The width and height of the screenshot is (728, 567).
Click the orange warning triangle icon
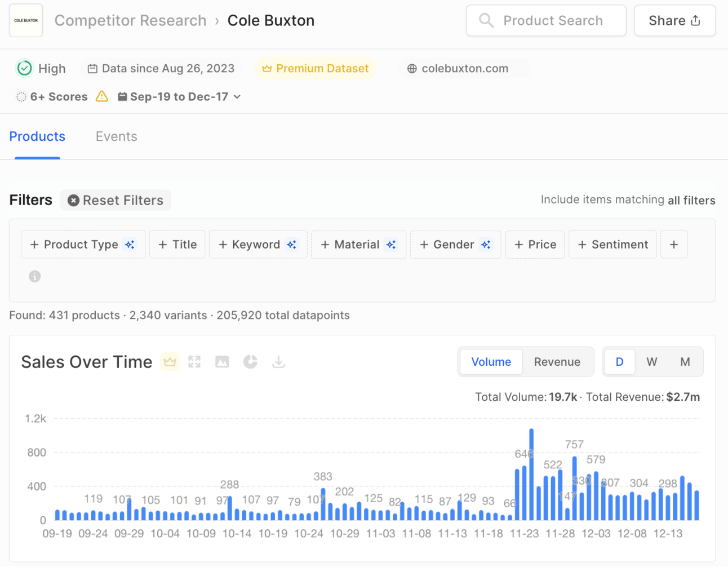click(x=102, y=96)
